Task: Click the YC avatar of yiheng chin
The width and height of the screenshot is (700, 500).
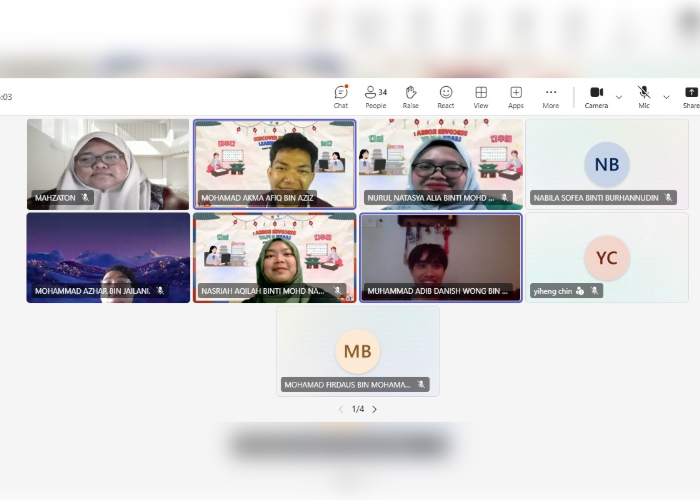Action: pos(607,257)
